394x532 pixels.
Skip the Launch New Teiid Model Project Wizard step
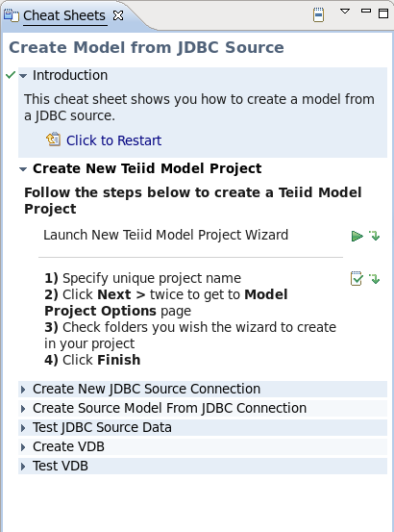coord(375,236)
